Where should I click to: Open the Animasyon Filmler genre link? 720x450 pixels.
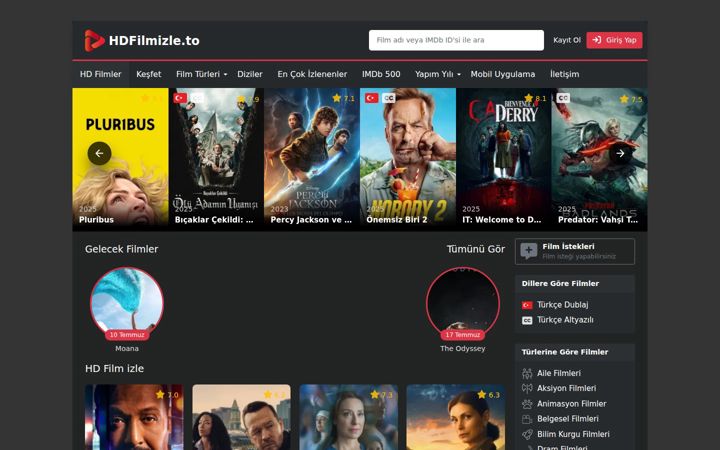coord(572,404)
